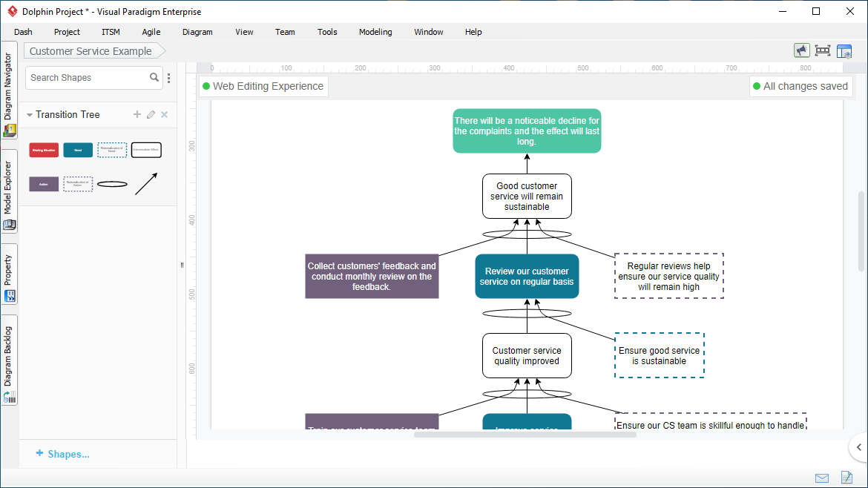
Task: Select Review our customer service node
Action: pos(527,277)
